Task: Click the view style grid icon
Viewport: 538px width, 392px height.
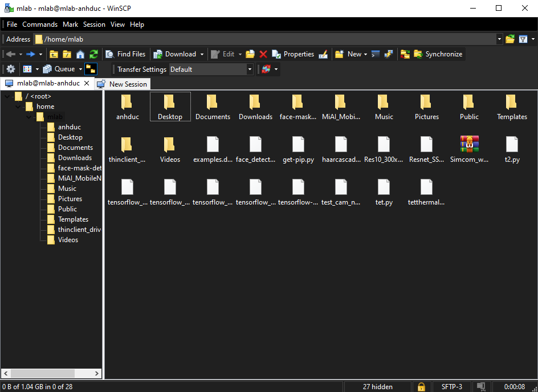Action: (27, 70)
